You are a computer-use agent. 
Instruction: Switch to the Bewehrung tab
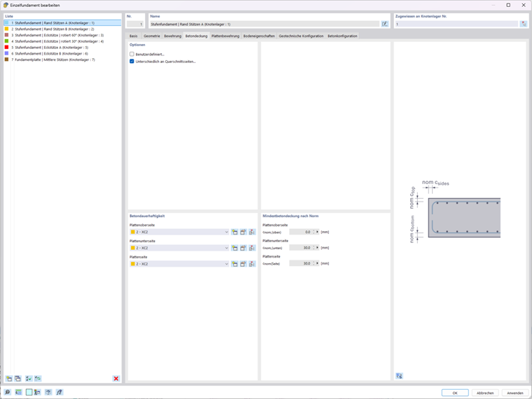click(173, 36)
